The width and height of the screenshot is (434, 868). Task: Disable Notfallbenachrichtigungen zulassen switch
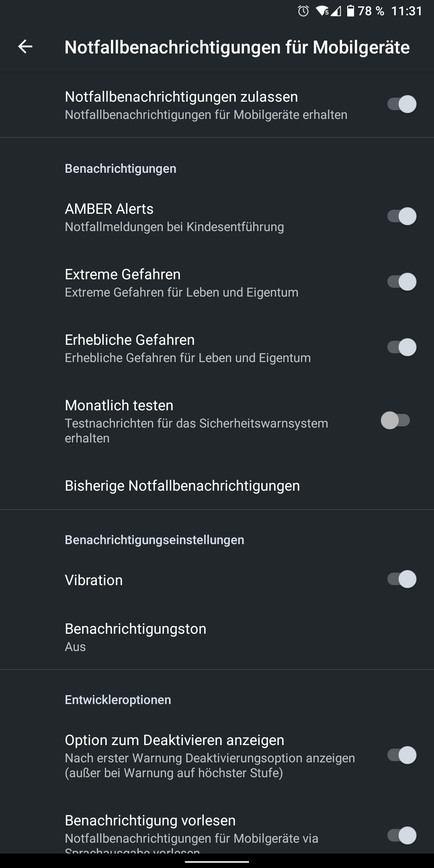tap(401, 104)
